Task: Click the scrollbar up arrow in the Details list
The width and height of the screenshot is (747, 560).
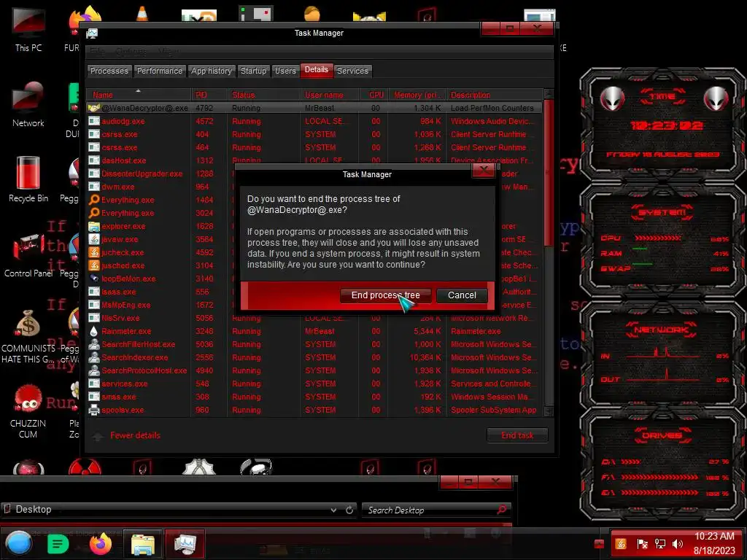Action: pyautogui.click(x=549, y=94)
